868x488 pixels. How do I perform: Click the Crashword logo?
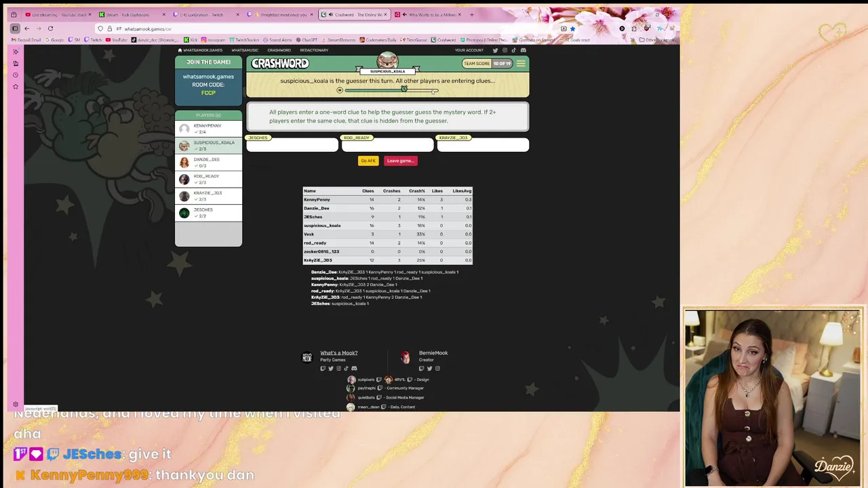point(280,63)
